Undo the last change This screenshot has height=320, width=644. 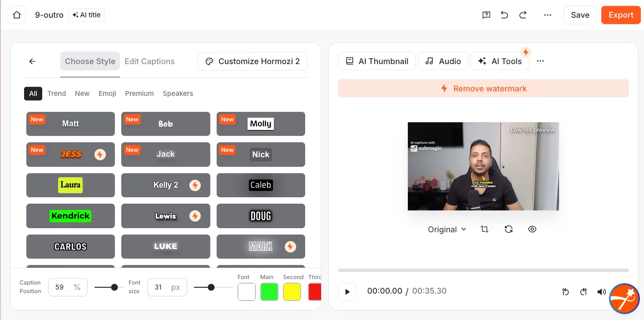point(504,15)
